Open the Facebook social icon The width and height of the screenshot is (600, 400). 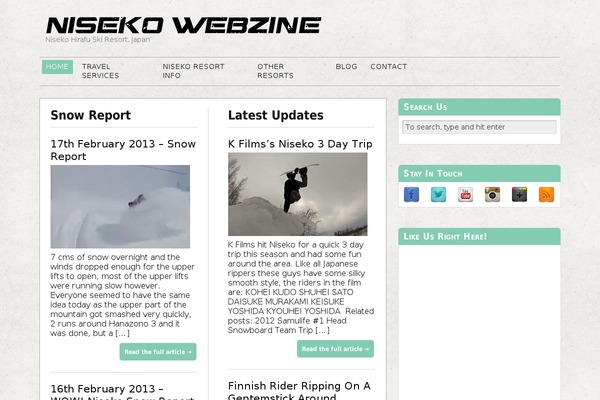[411, 194]
